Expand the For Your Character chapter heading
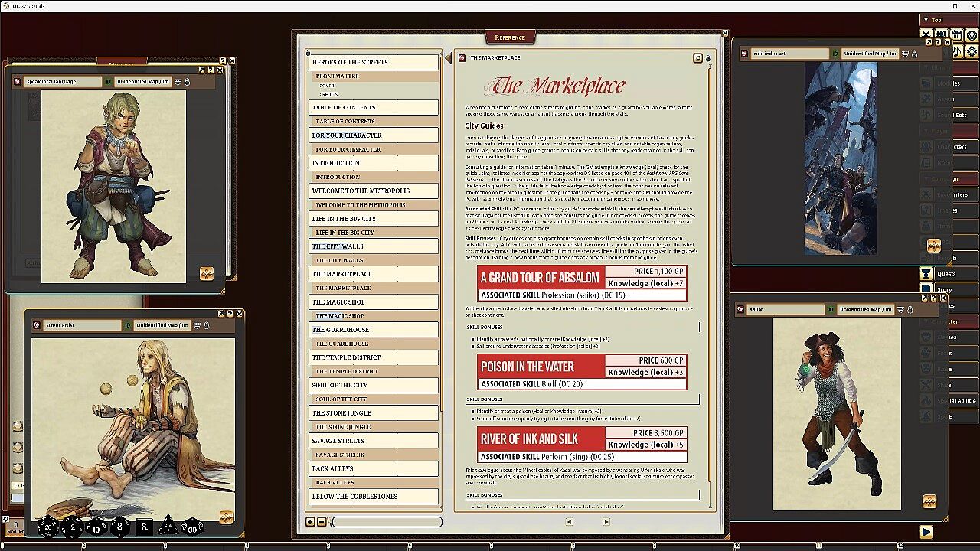 pyautogui.click(x=374, y=135)
